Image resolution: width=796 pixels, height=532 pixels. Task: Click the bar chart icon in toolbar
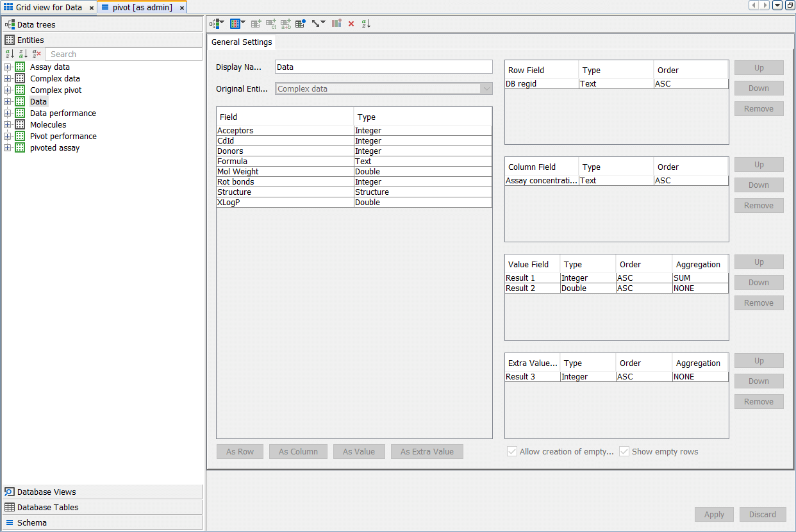(x=336, y=24)
